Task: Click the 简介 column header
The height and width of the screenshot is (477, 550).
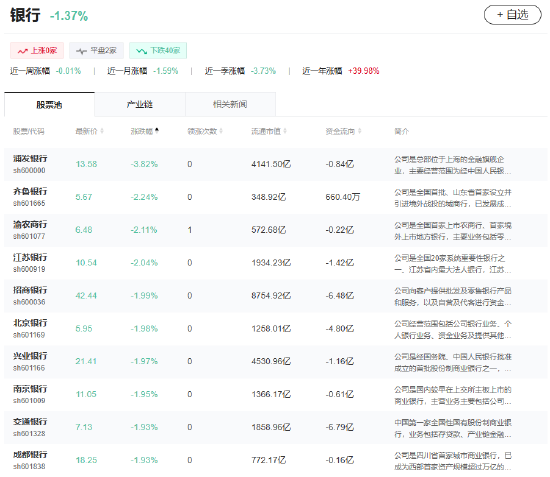Action: 402,132
